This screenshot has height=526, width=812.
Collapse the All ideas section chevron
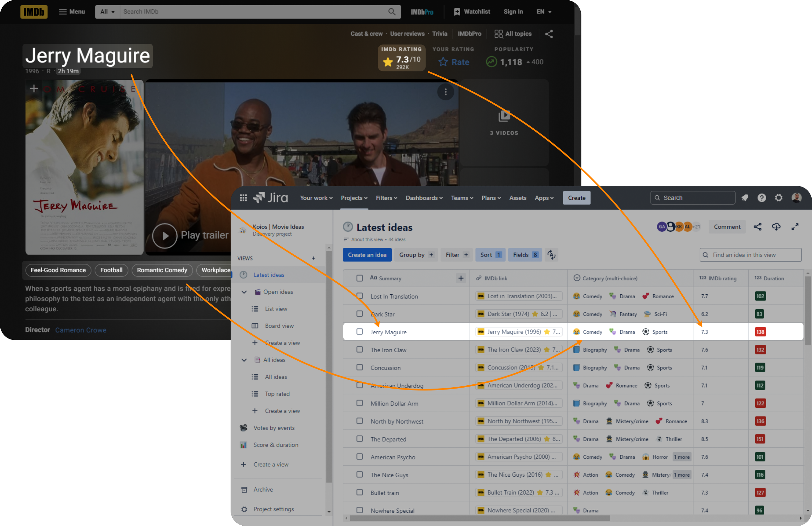click(x=244, y=360)
